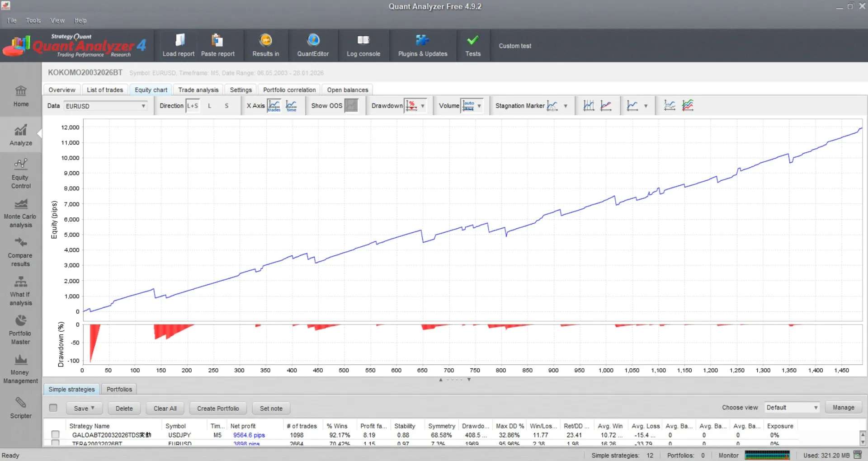The image size is (868, 461).
Task: Open the Help menu
Action: click(x=80, y=20)
